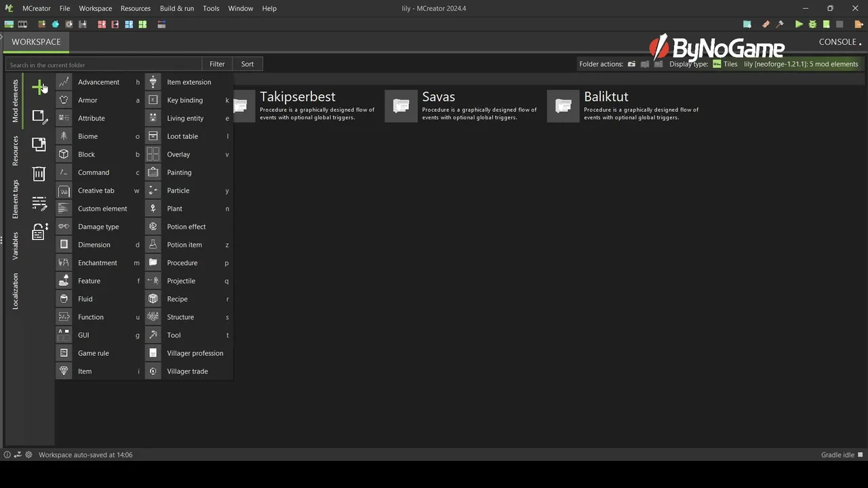Choose Creative tab from the element list
868x488 pixels.
(100, 190)
